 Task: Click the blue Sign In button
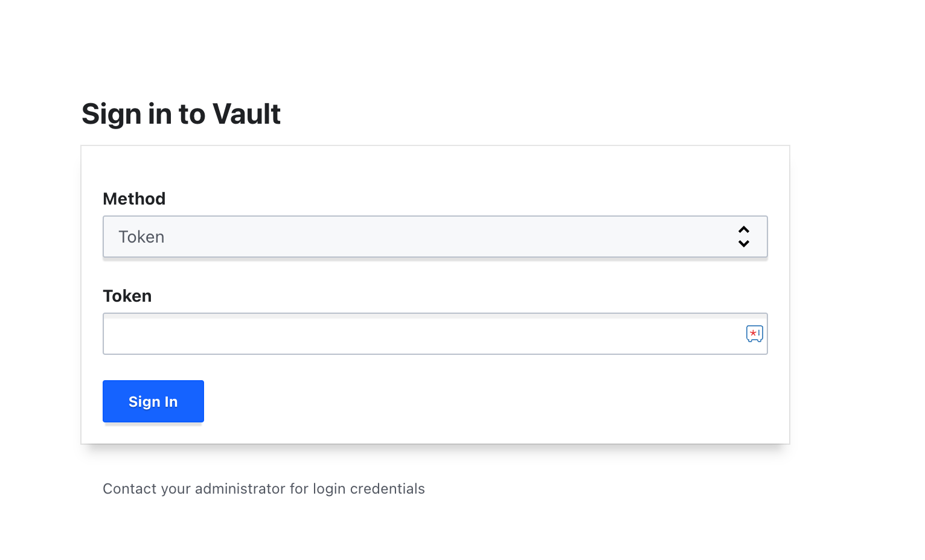coord(153,401)
